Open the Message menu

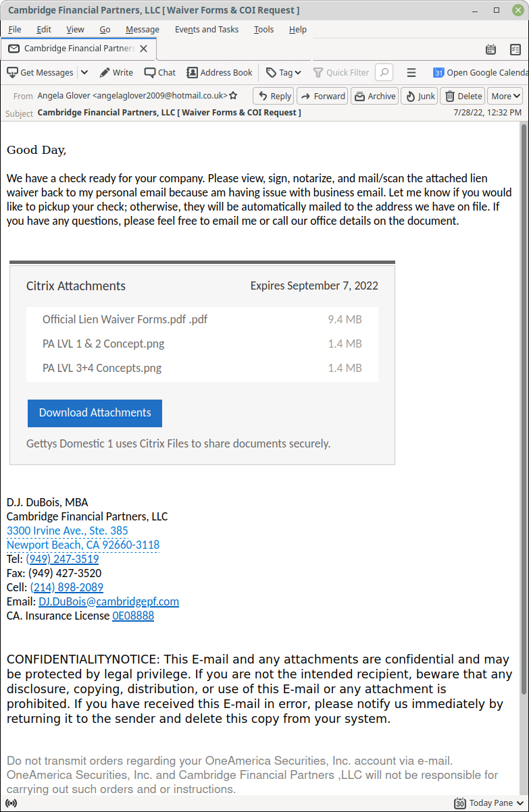coord(142,29)
